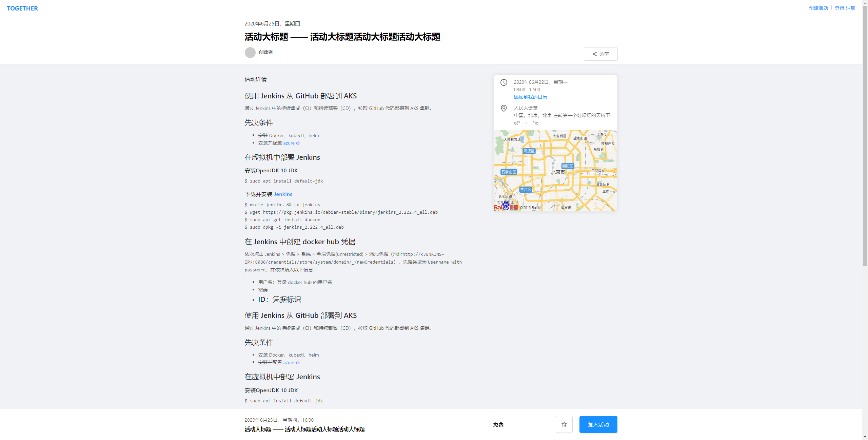Click the Baidu logo on the map
Image resolution: width=868 pixels, height=440 pixels.
point(505,207)
